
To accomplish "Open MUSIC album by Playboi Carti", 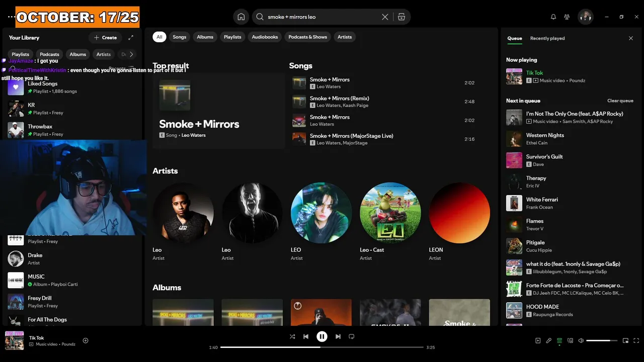I will (73, 280).
